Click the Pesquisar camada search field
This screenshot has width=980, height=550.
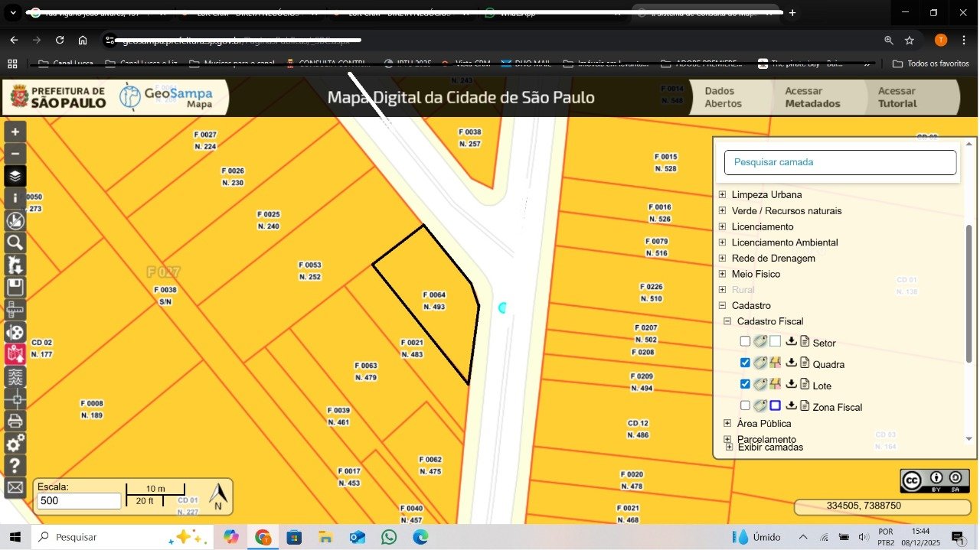tap(840, 162)
